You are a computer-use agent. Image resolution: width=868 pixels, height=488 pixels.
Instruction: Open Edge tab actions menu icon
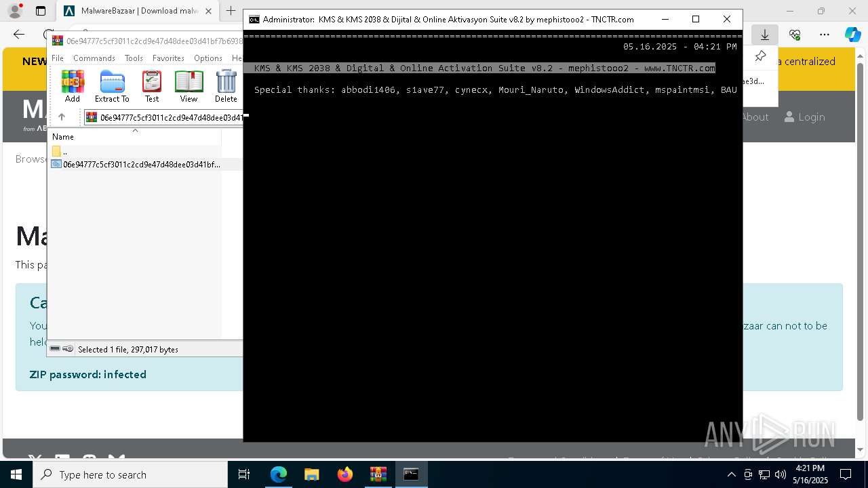click(x=41, y=11)
